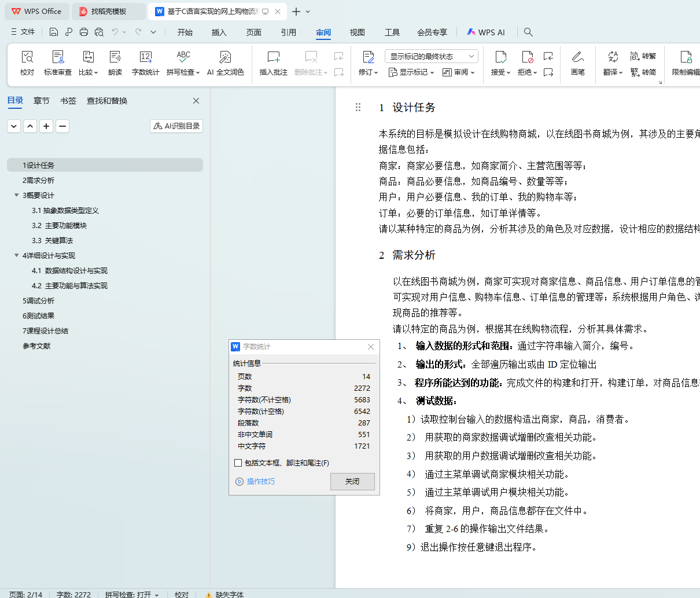Click the add-heading plus button in outline pane
Image resolution: width=700 pixels, height=598 pixels.
click(46, 126)
